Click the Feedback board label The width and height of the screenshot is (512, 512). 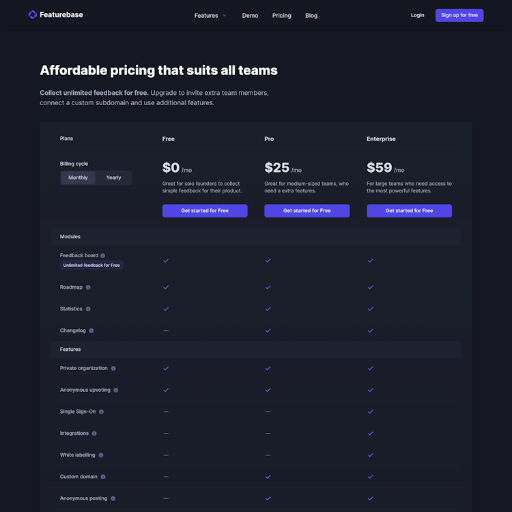79,255
